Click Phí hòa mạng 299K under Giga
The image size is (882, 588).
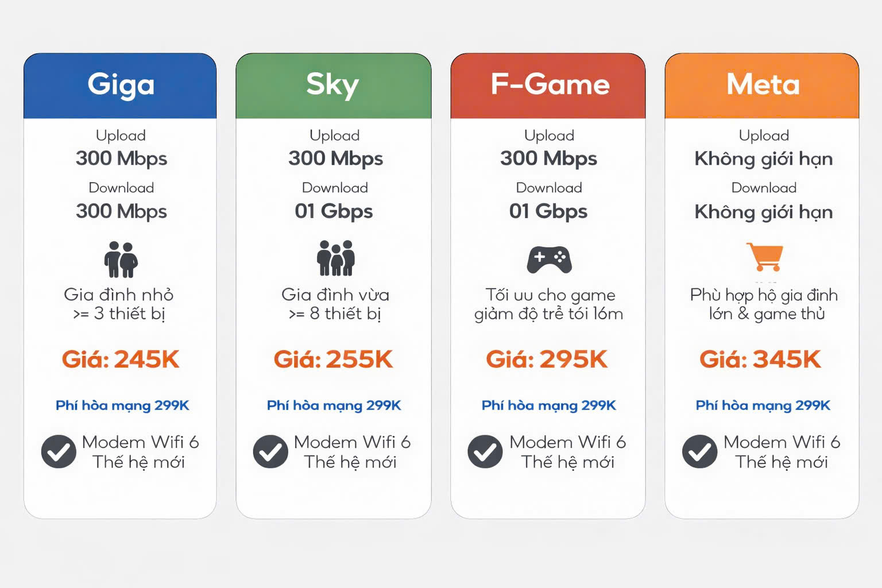click(122, 405)
